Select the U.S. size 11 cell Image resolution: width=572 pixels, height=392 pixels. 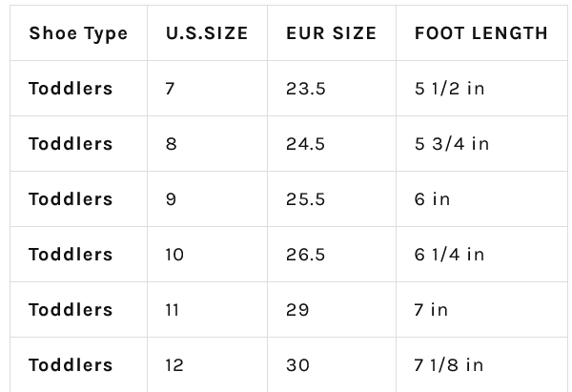pos(207,310)
